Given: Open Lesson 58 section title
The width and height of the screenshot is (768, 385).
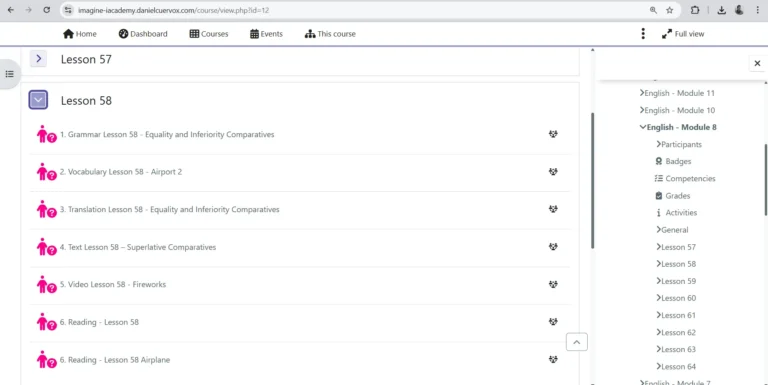Looking at the screenshot, I should (x=86, y=100).
